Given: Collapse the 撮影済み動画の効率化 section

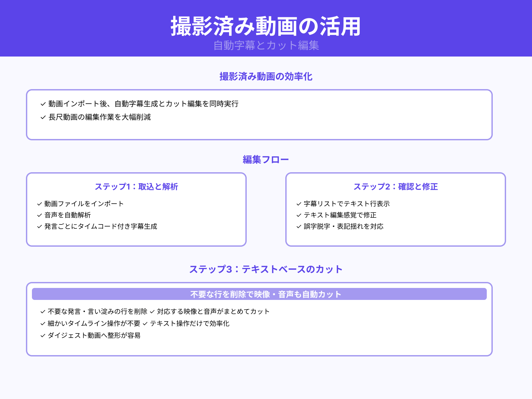Looking at the screenshot, I should [x=266, y=76].
